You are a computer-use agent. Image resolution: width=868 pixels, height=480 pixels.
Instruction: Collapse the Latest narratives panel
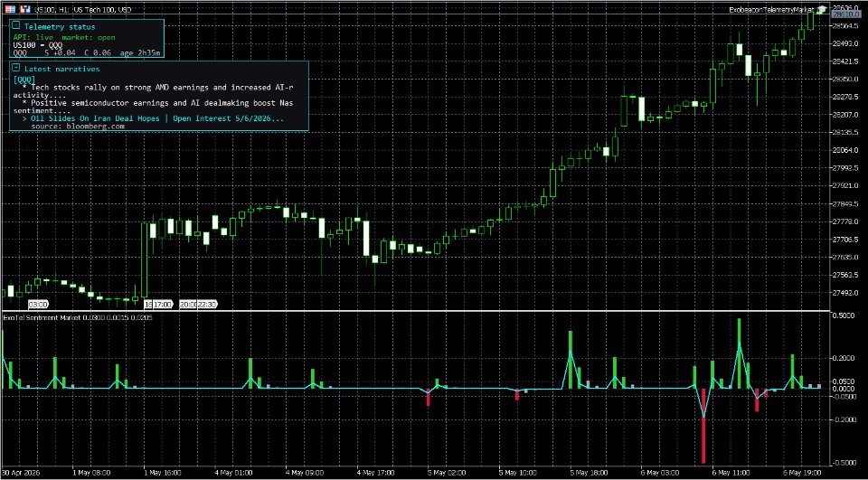pyautogui.click(x=16, y=68)
